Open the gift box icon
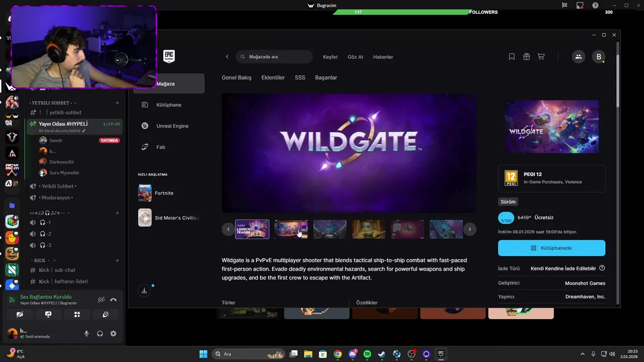 click(x=526, y=57)
